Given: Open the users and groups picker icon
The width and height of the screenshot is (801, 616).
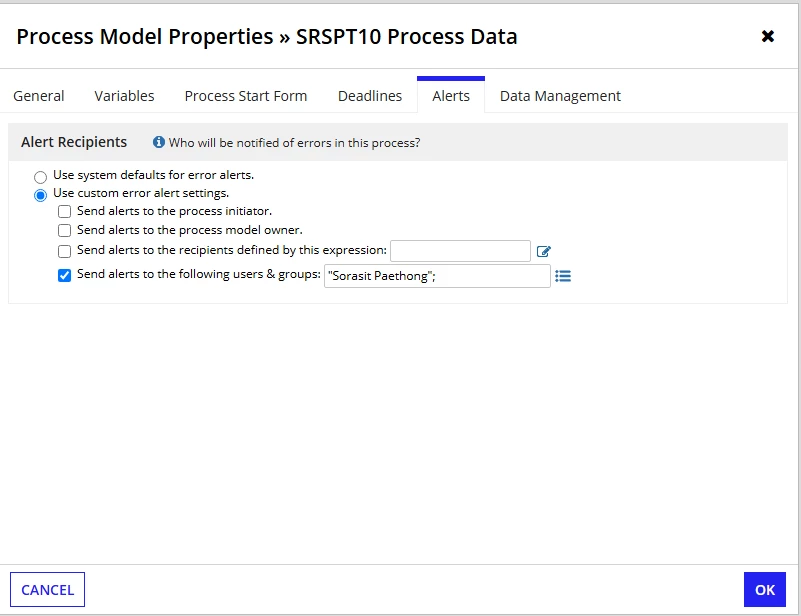Looking at the screenshot, I should coord(563,276).
